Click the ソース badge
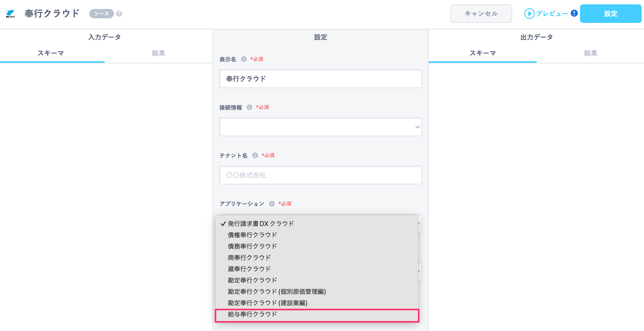The height and width of the screenshot is (331, 644). click(101, 14)
